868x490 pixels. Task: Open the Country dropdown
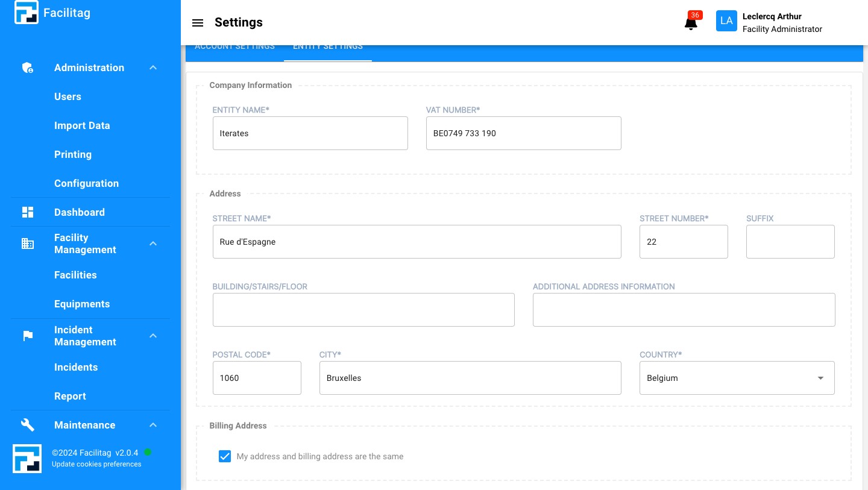tap(820, 378)
